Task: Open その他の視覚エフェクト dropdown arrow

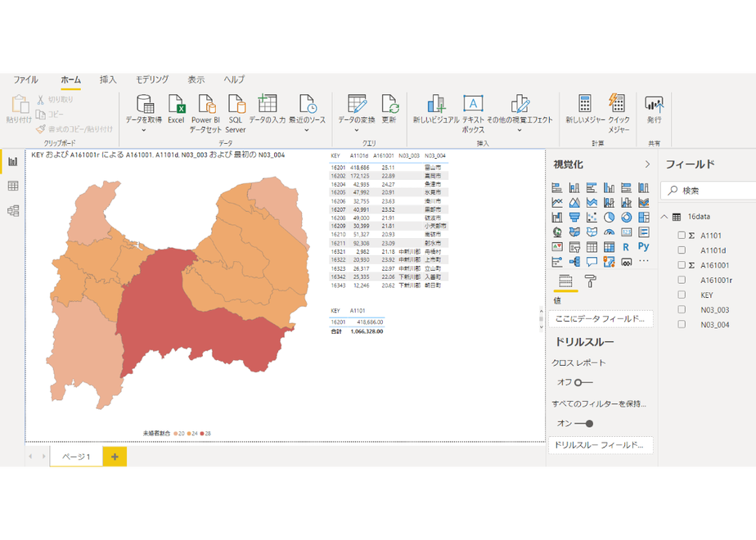Action: pos(520,130)
